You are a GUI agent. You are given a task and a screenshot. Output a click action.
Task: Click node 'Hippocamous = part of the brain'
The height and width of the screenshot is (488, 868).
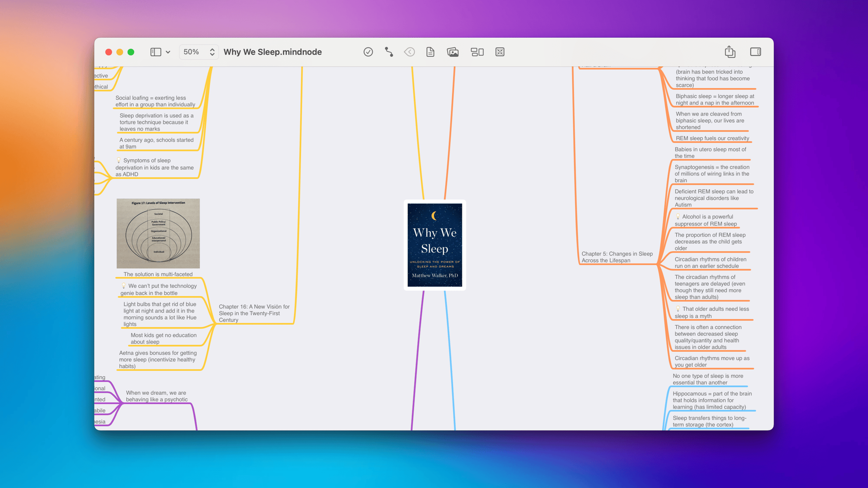(712, 400)
